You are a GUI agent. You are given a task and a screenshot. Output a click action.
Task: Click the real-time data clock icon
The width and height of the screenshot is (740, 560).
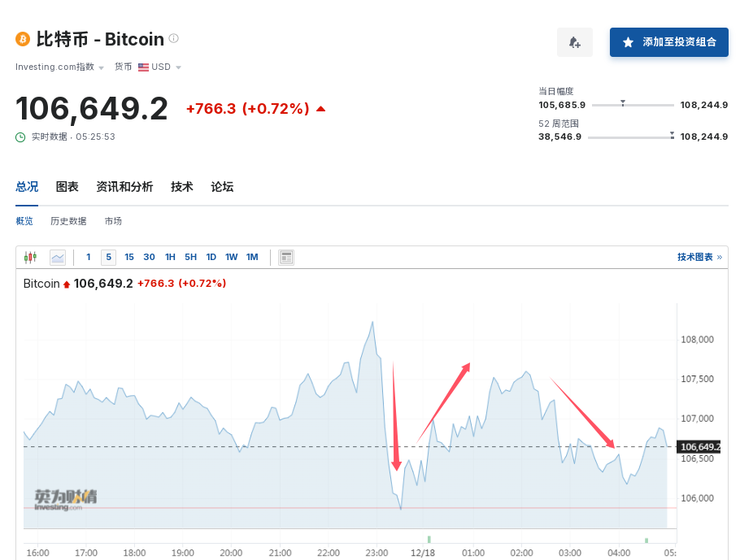click(x=21, y=137)
